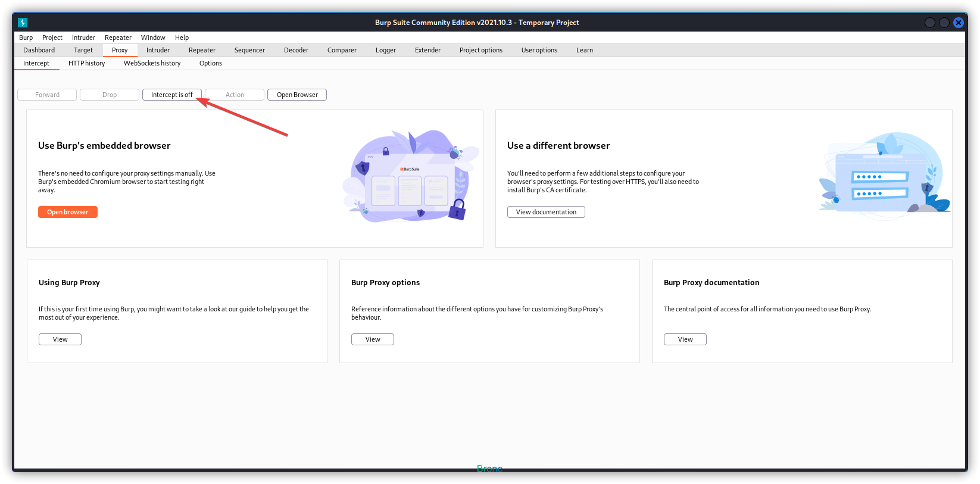This screenshot has height=484, width=980.
Task: Open the Decoder tab
Action: (296, 50)
